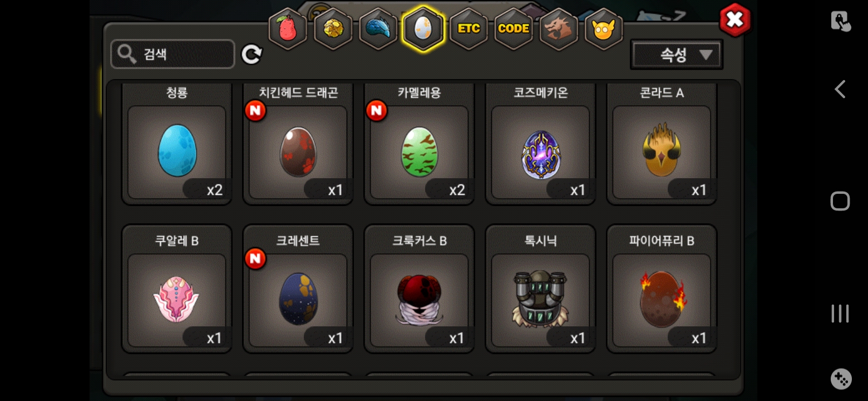
Task: Select the 코즈메키온 purple egg
Action: 541,144
